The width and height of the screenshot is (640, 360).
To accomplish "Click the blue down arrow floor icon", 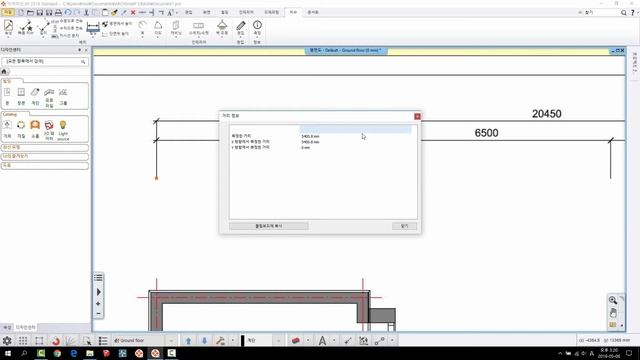I will pyautogui.click(x=204, y=340).
